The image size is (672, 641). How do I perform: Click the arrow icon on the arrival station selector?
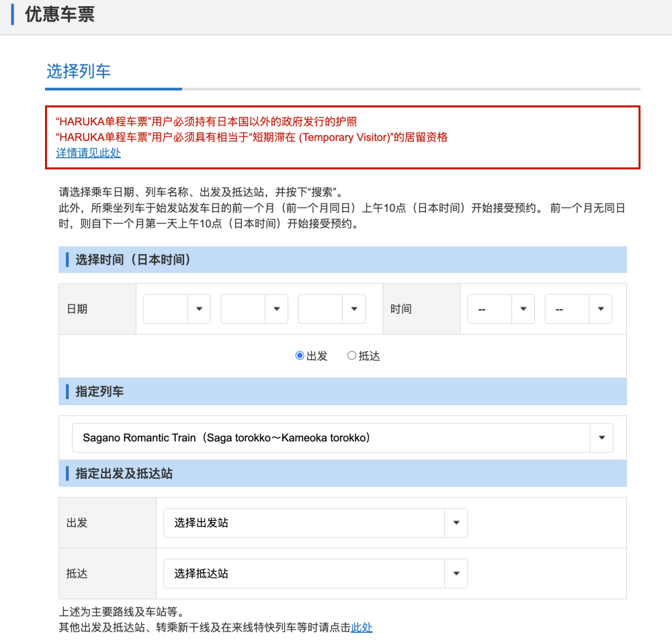pos(456,573)
